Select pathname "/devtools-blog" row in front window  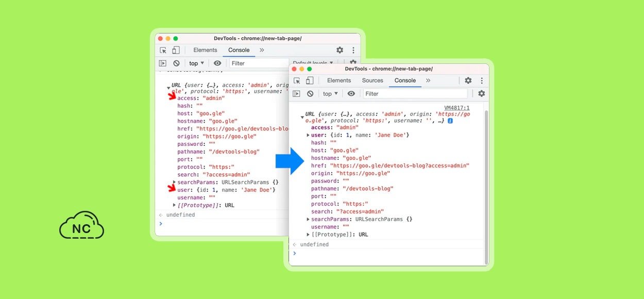[x=352, y=189]
